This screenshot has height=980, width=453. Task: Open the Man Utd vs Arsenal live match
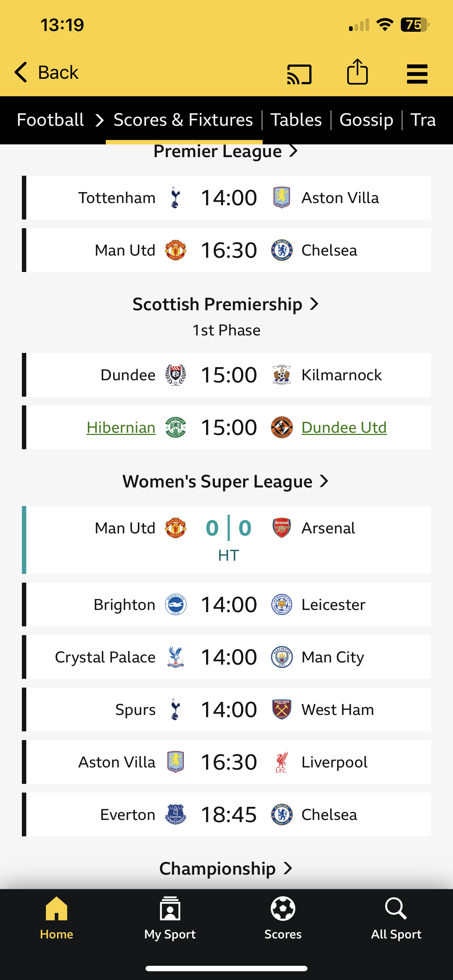228,539
